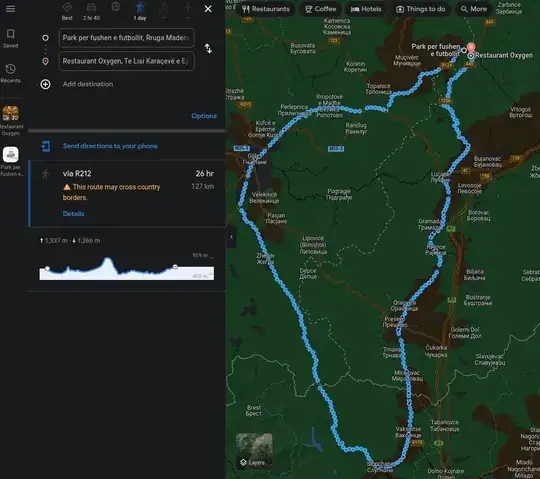Filter map by Coffee
This screenshot has width=540, height=479.
pyautogui.click(x=320, y=9)
